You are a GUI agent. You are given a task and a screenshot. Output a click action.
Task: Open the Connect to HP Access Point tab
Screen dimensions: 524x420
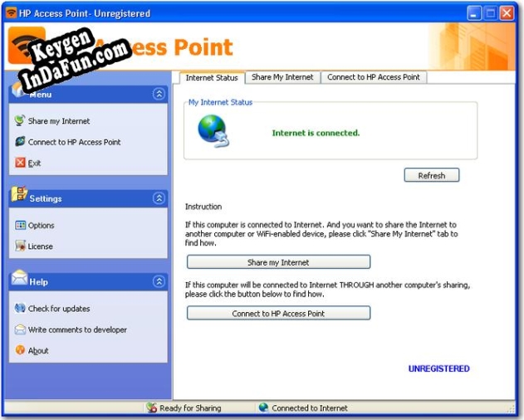(x=374, y=77)
